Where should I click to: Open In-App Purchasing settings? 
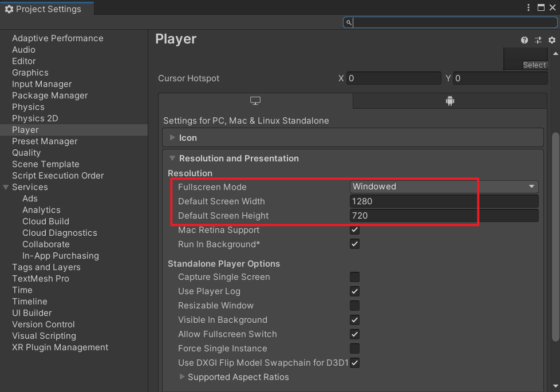[x=61, y=256]
